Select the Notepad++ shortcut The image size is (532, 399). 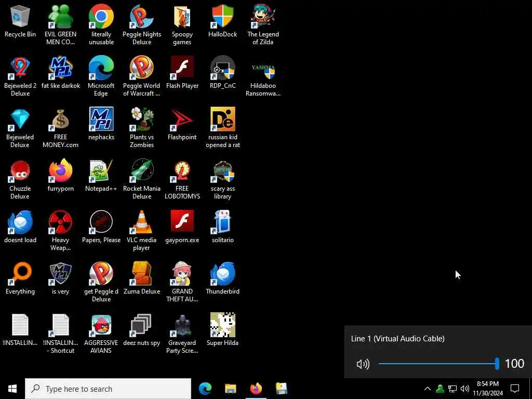101,176
